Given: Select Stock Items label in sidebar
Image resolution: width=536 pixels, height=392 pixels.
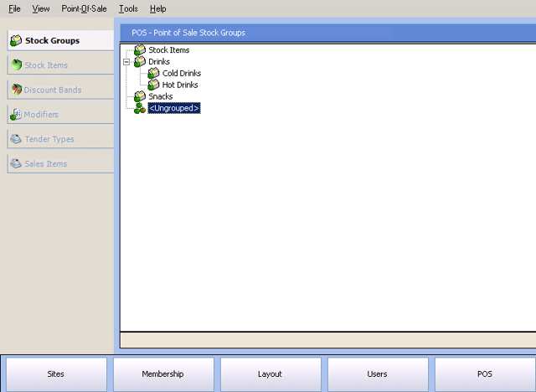Looking at the screenshot, I should point(46,65).
